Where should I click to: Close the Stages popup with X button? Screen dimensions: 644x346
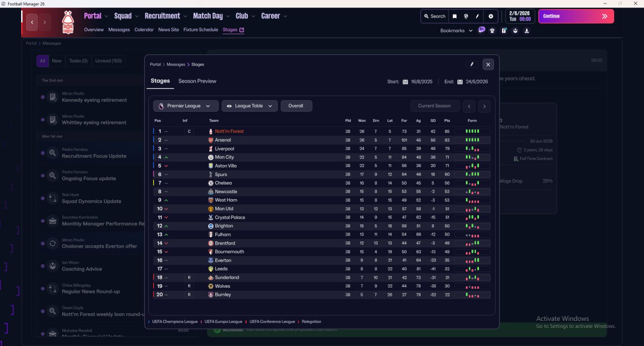tap(488, 64)
